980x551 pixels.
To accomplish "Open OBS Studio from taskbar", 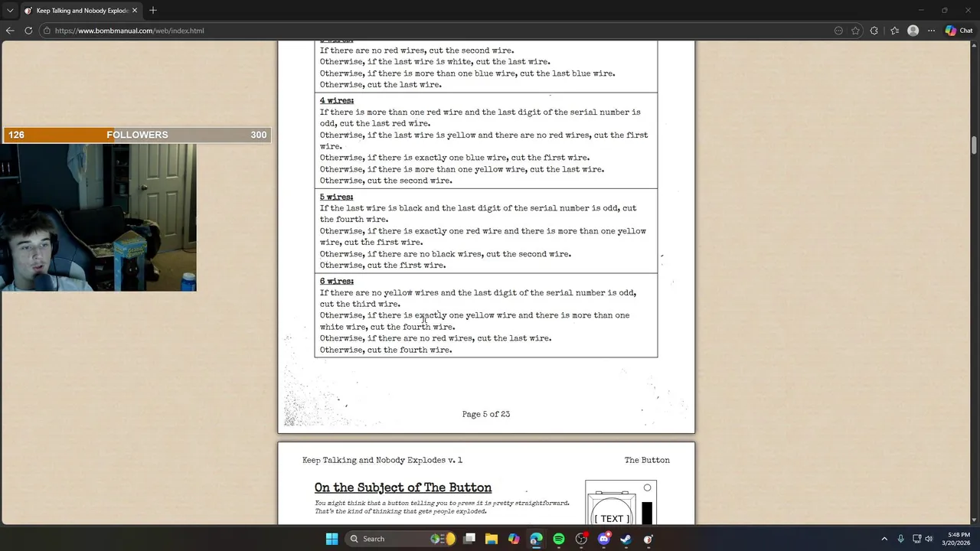I will (581, 539).
